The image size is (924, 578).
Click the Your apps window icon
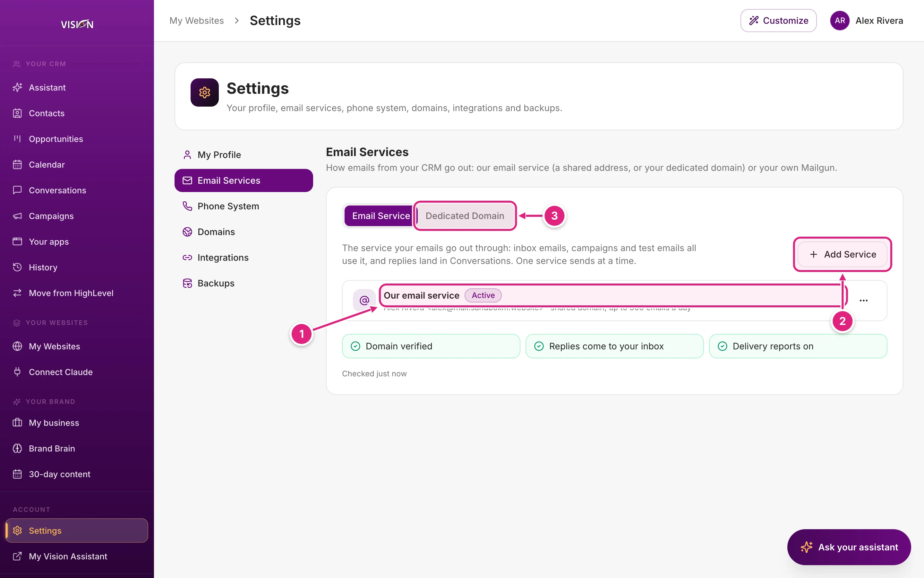point(17,241)
